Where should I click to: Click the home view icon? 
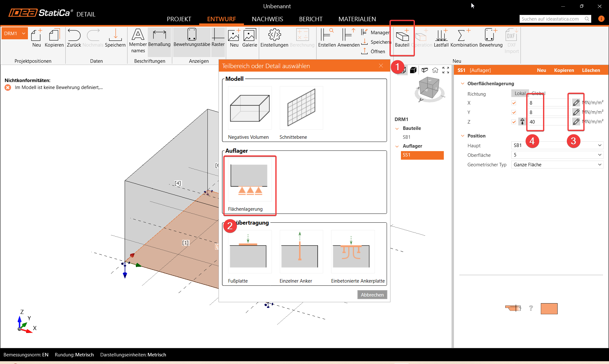(x=435, y=70)
